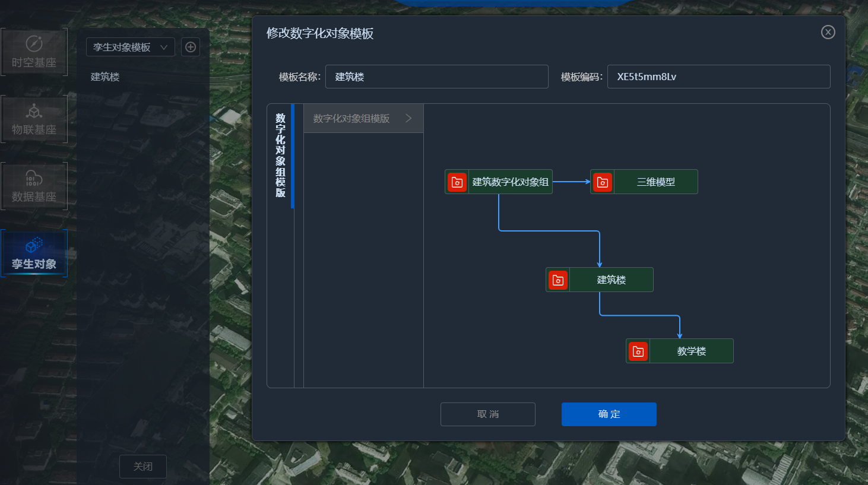The width and height of the screenshot is (868, 485).
Task: Click the red icon on 教学楼 node
Action: [x=638, y=351]
